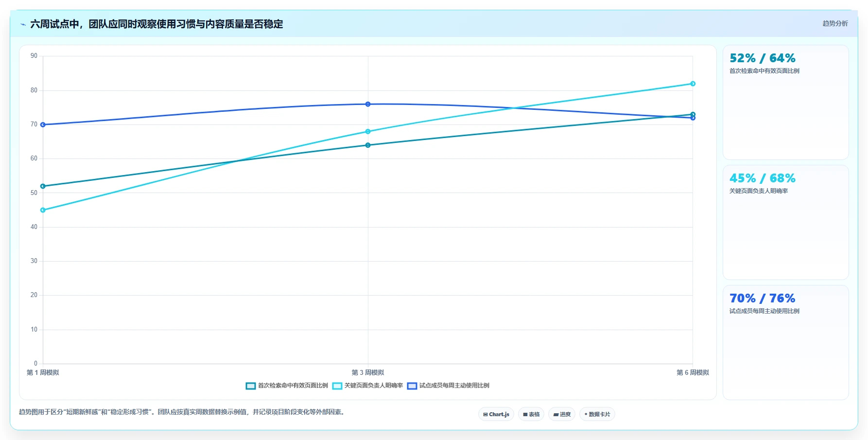Image resolution: width=868 pixels, height=440 pixels.
Task: Click the chart title 六周试点中 heading
Action: tap(156, 24)
